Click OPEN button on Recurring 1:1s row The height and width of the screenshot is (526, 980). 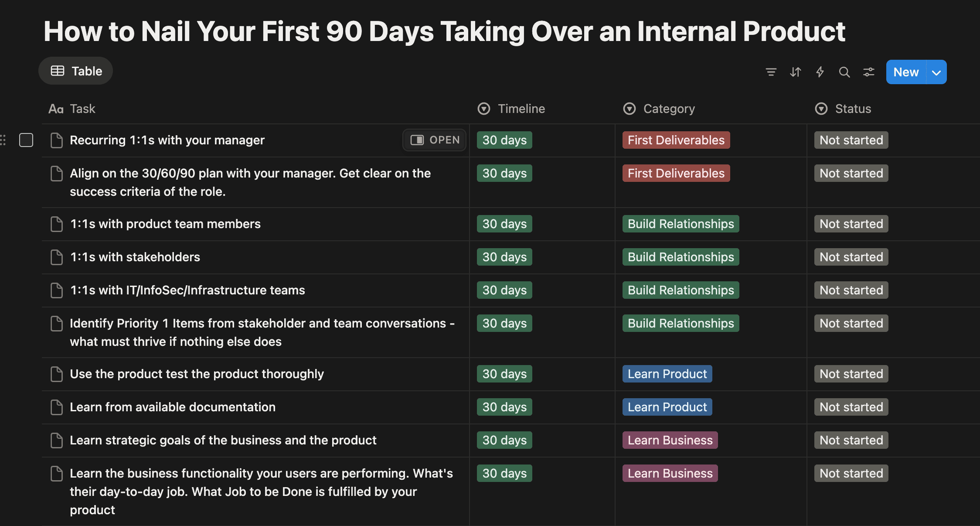pos(435,140)
